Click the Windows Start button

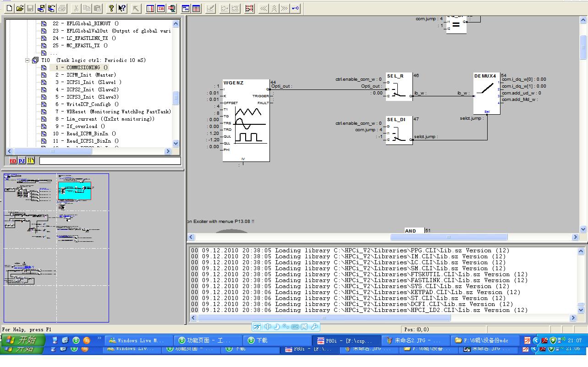(24, 340)
